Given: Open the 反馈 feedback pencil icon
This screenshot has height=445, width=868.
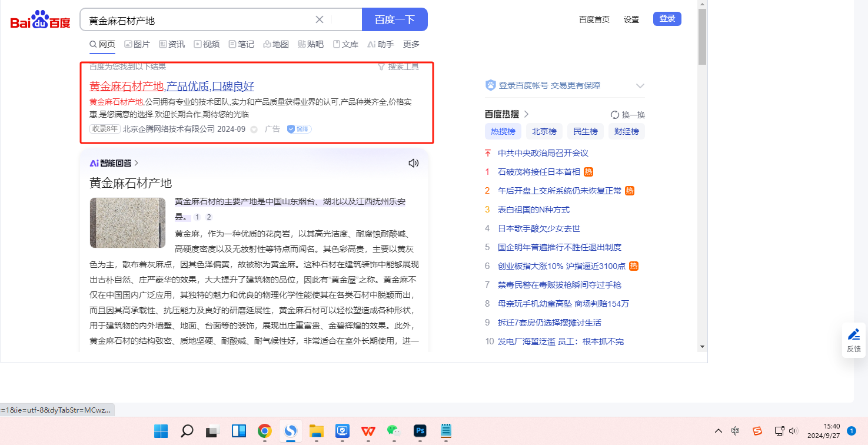Looking at the screenshot, I should pyautogui.click(x=853, y=335).
